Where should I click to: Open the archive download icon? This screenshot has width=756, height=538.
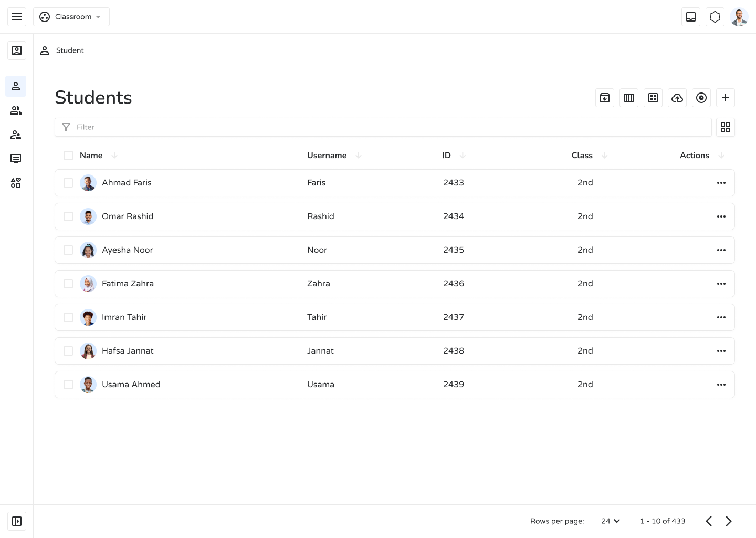[605, 98]
